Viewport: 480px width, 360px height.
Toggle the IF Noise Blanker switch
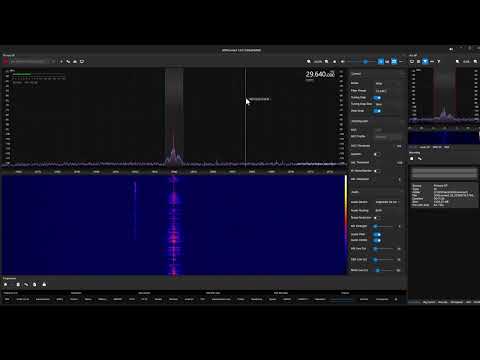point(377,171)
